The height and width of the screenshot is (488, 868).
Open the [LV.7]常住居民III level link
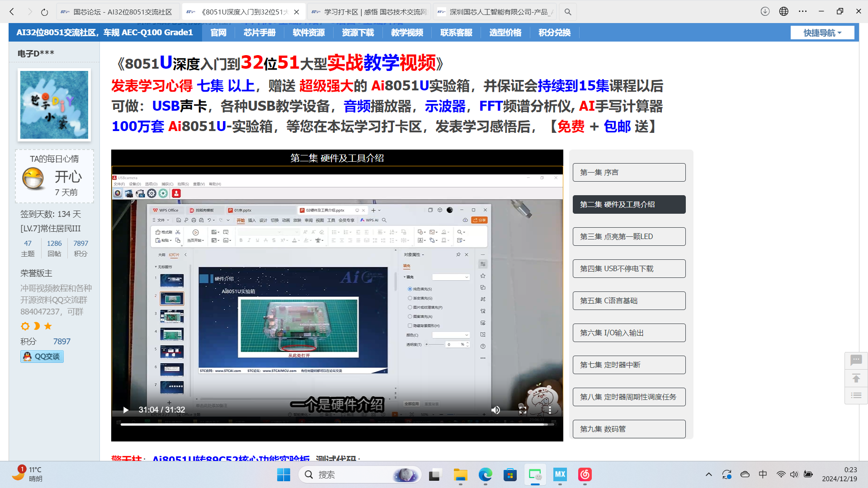point(51,229)
